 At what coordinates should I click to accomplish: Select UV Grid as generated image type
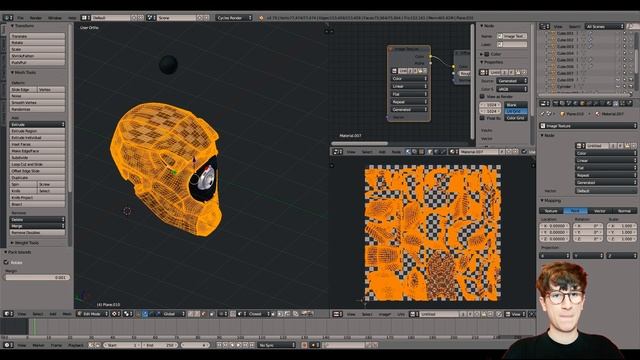[516, 111]
